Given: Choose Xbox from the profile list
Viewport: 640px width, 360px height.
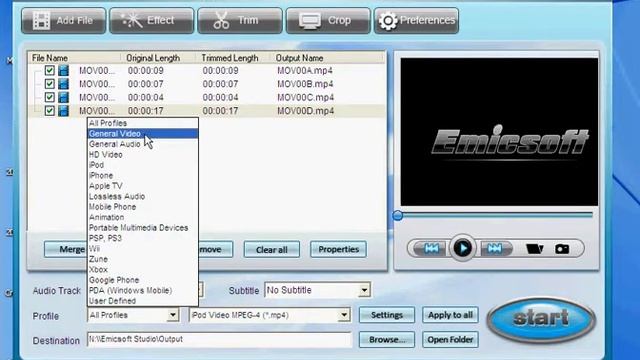Looking at the screenshot, I should pyautogui.click(x=143, y=269).
